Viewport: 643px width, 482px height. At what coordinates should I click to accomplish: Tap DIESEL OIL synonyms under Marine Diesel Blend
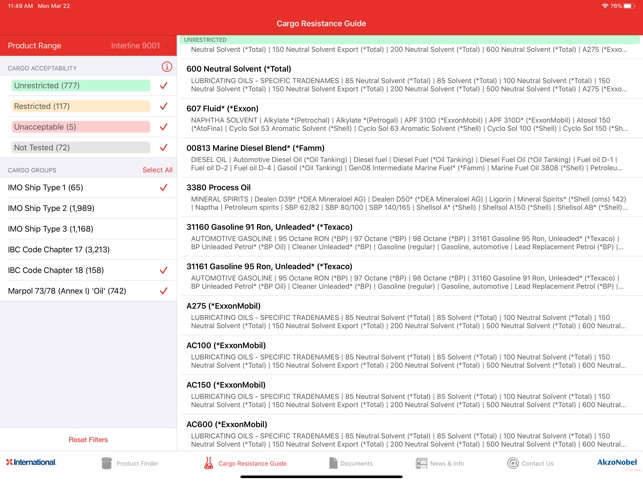406,164
